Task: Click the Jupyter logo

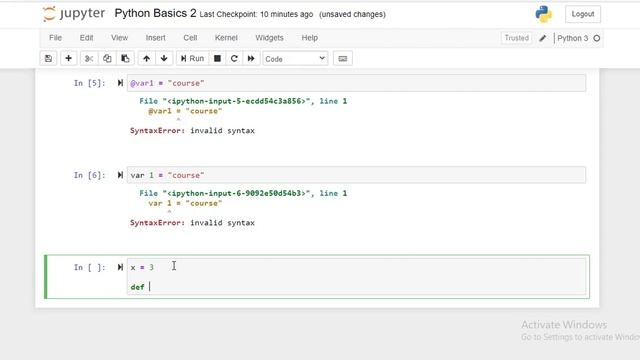Action: tap(74, 14)
